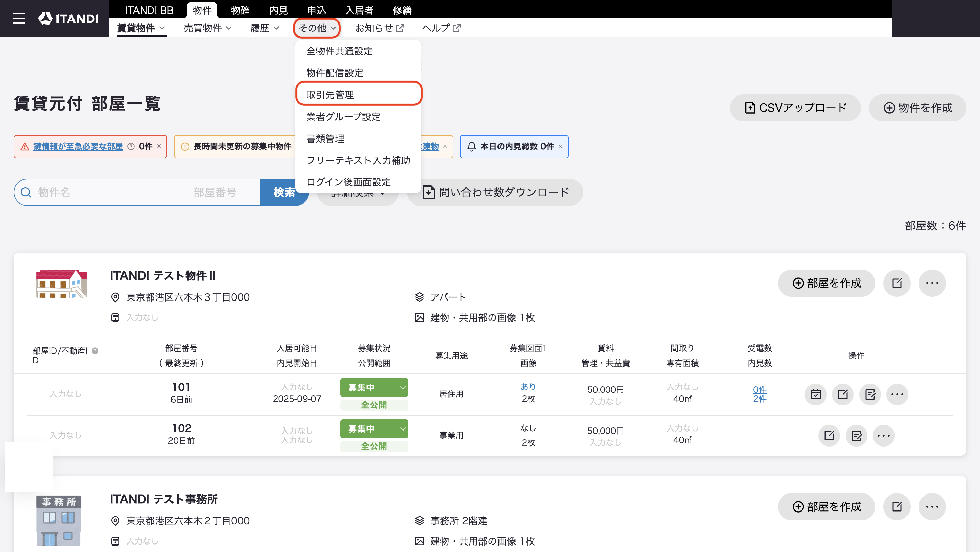This screenshot has width=980, height=552.
Task: Select 全物件共通設定 from the menu
Action: (358, 51)
